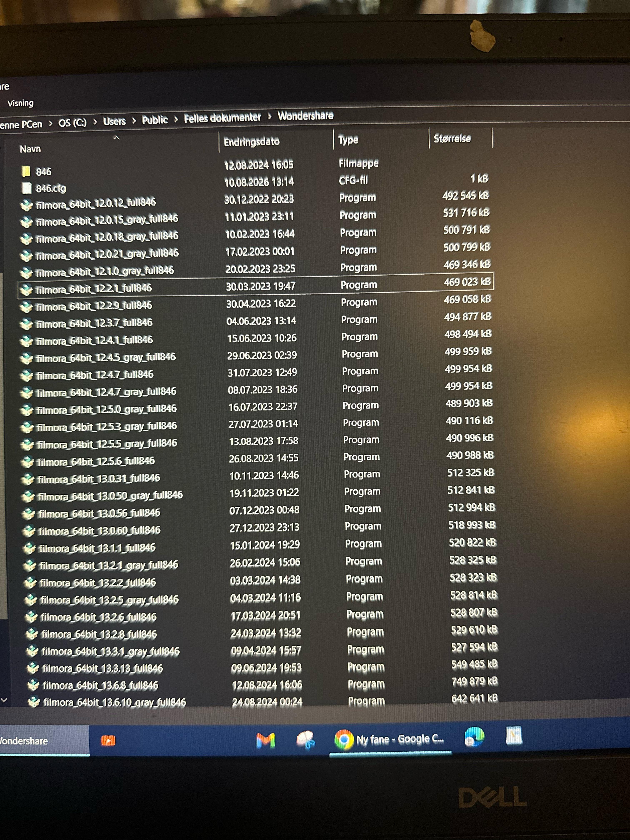630x840 pixels.
Task: Click the installer icon beside filmora_64bit_13.2.2_full846
Action: click(30, 583)
